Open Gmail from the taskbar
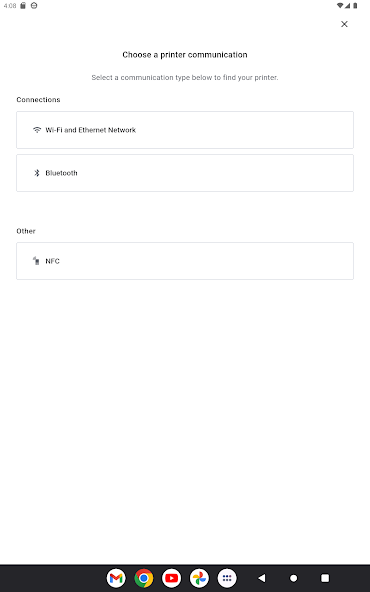 click(x=116, y=578)
